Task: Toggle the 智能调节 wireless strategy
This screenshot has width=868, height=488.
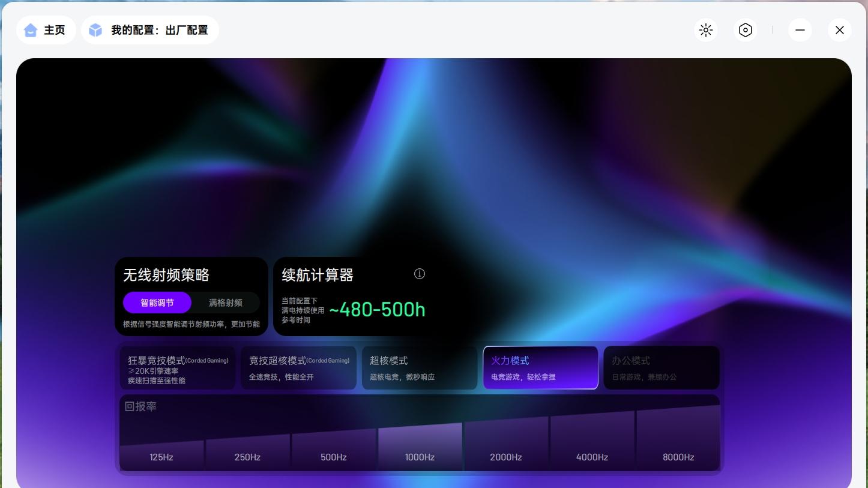Action: tap(157, 303)
